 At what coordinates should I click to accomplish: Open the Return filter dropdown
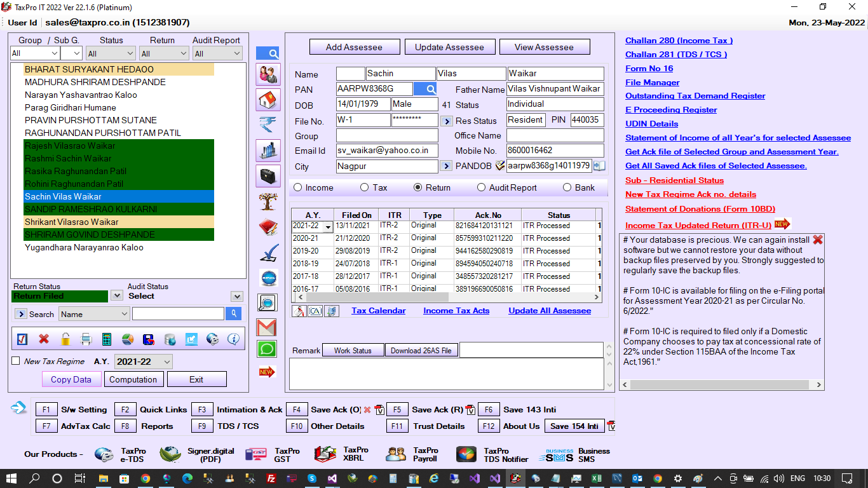(164, 54)
